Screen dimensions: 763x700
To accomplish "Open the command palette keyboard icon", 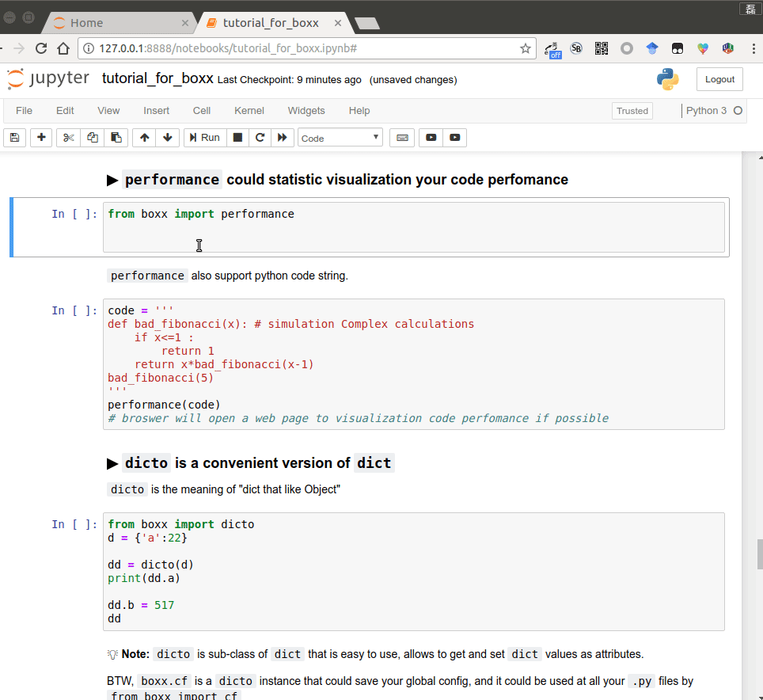I will tap(402, 138).
